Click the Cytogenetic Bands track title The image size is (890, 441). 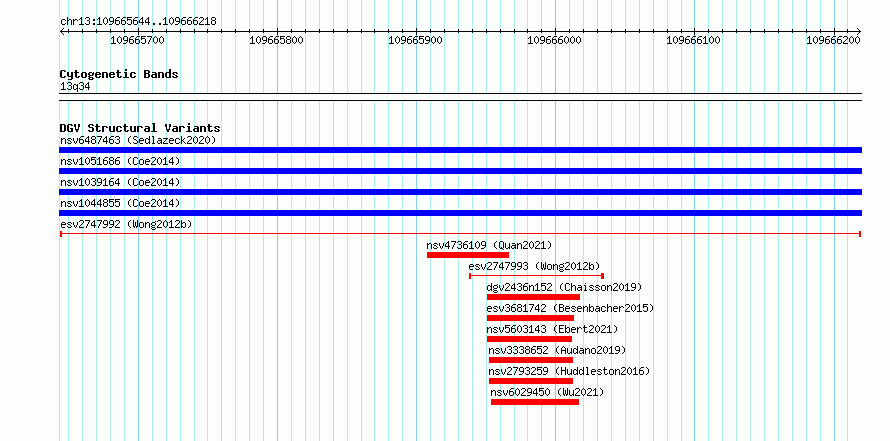click(119, 74)
